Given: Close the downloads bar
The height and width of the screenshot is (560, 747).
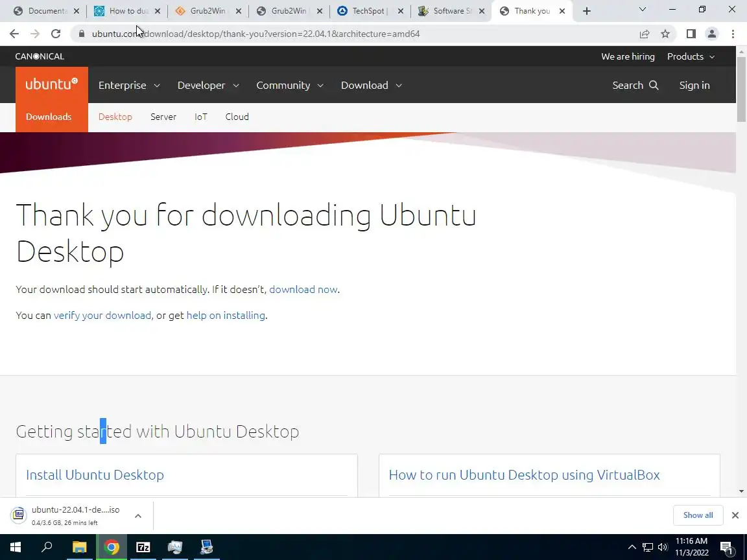Looking at the screenshot, I should [x=735, y=515].
